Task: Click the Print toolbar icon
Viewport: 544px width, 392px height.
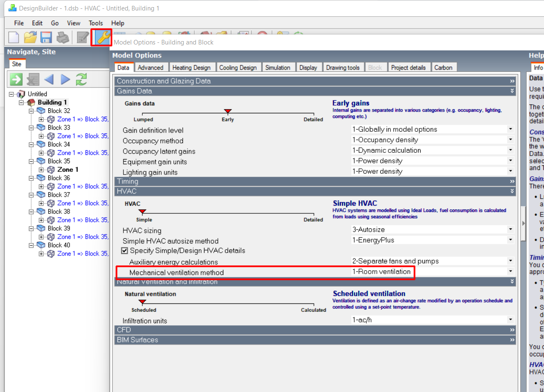Action: point(63,37)
